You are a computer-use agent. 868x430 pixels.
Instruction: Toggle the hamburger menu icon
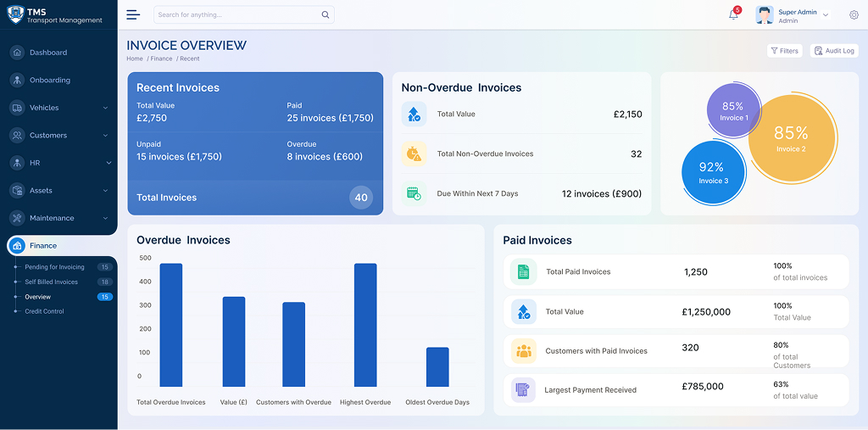coord(133,14)
